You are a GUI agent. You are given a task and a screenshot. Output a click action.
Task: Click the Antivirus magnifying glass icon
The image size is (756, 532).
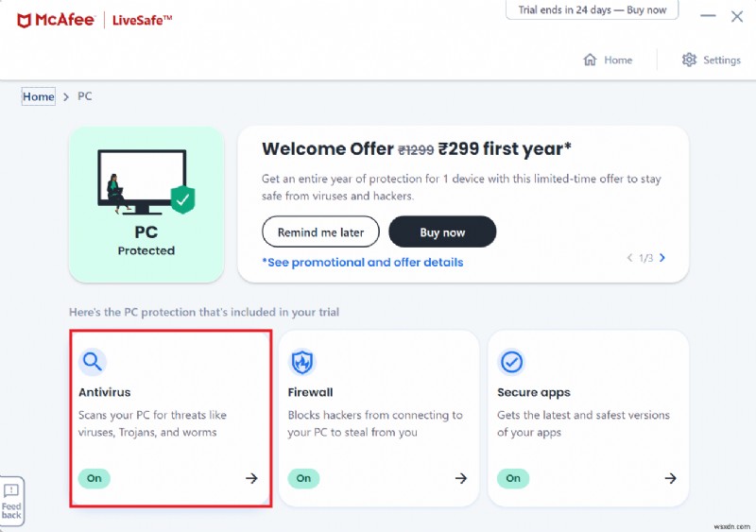pos(93,361)
